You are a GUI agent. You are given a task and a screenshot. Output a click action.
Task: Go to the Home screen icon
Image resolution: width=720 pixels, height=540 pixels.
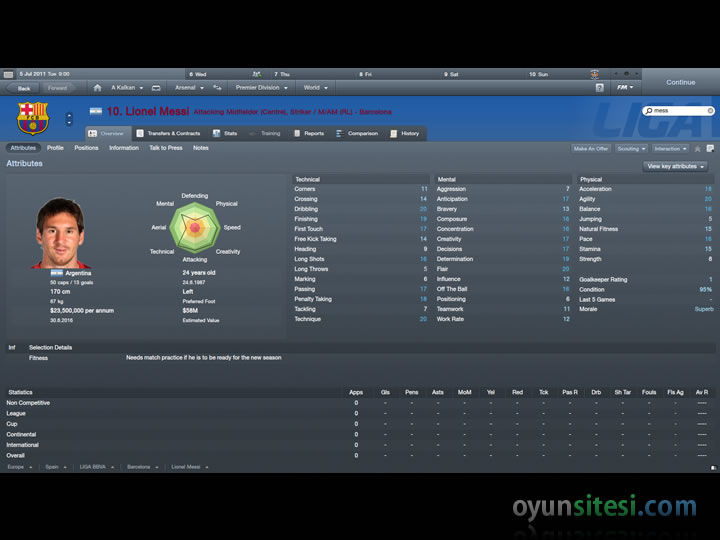[97, 88]
